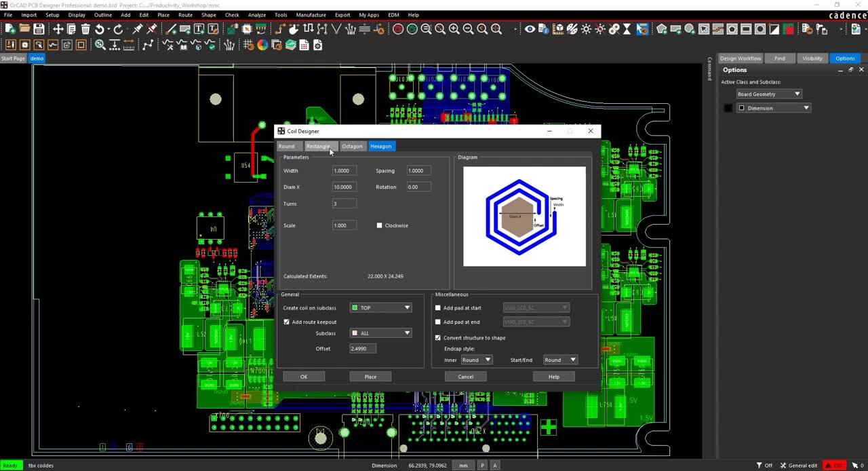Click the visibility eye icon on the toolbar

(529, 29)
